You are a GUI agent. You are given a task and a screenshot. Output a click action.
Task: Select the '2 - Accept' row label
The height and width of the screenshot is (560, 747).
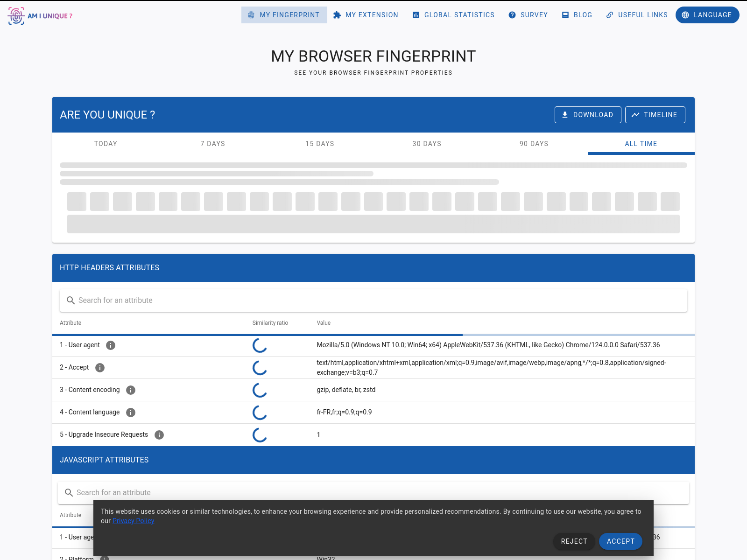pyautogui.click(x=74, y=367)
